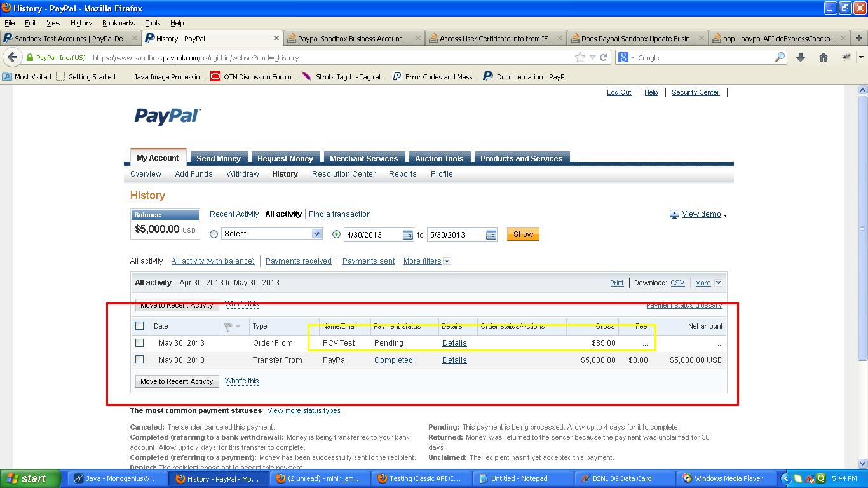Click the Print link
This screenshot has width=868, height=488.
click(617, 283)
